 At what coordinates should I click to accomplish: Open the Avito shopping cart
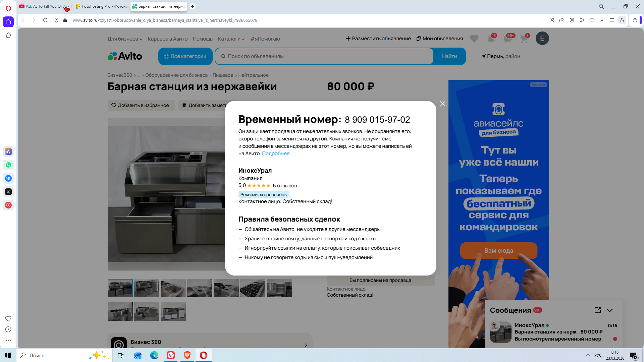pyautogui.click(x=524, y=39)
